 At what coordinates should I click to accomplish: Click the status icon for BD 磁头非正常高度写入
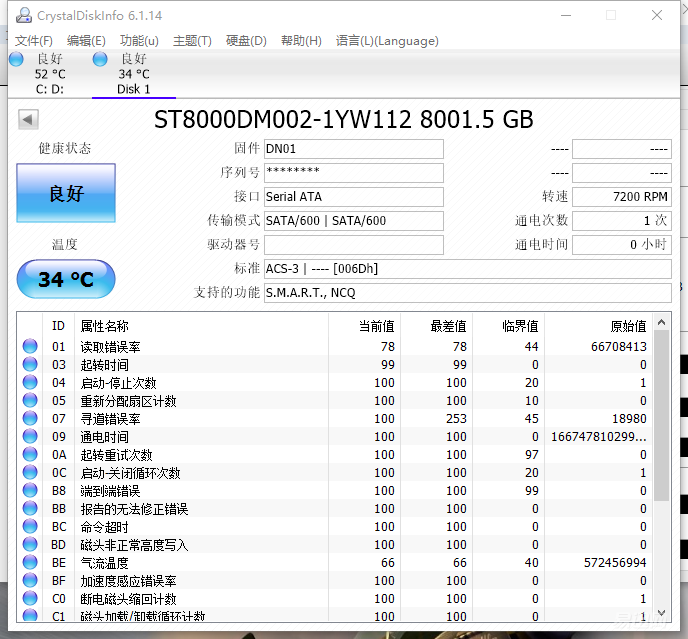pos(30,544)
